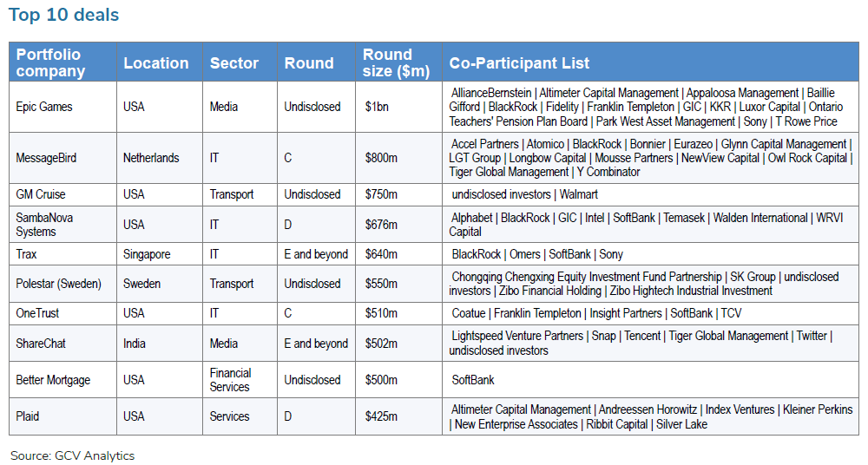Click the 'Source: GCV Analytics' caption
Image resolution: width=868 pixels, height=465 pixels.
tap(73, 455)
